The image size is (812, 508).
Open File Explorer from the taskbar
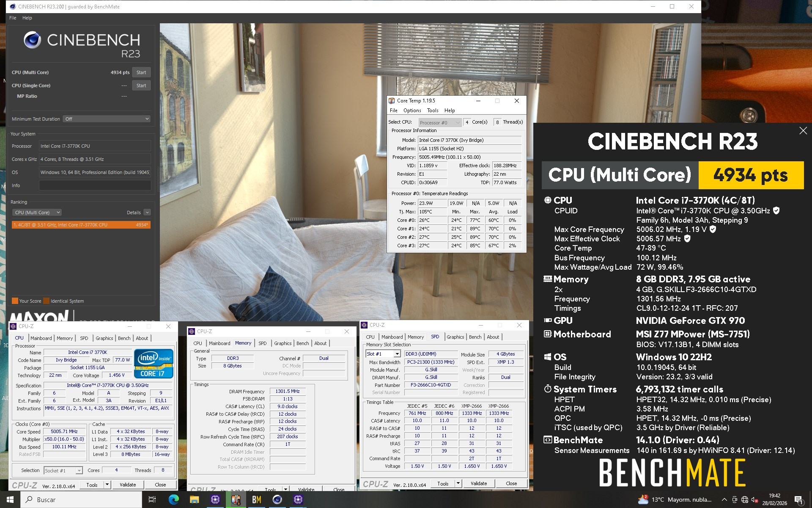click(x=194, y=500)
